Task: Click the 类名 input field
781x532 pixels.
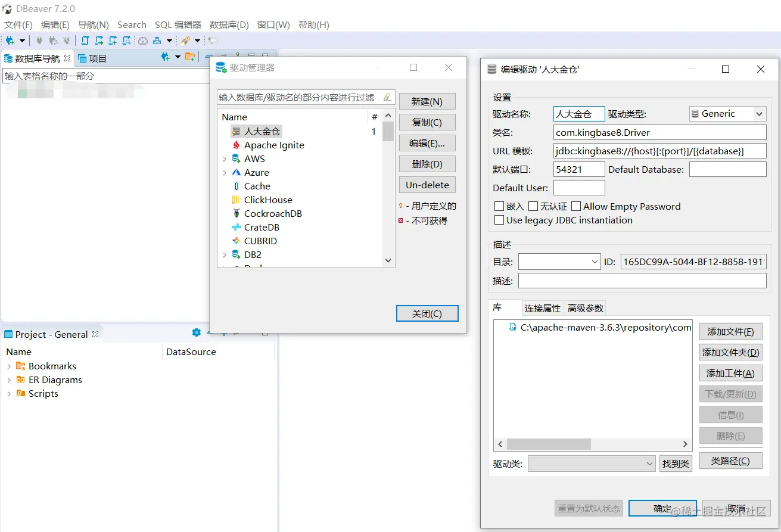Action: pos(660,132)
